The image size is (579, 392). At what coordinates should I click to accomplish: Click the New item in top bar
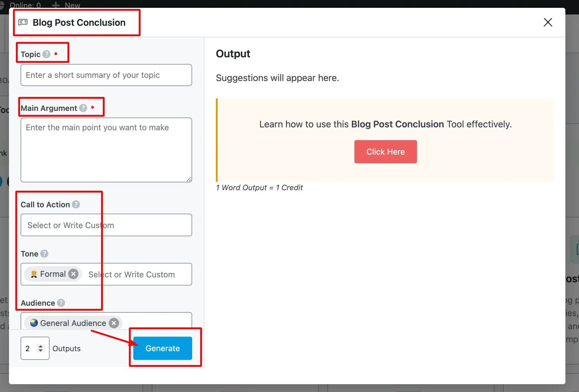click(x=66, y=5)
